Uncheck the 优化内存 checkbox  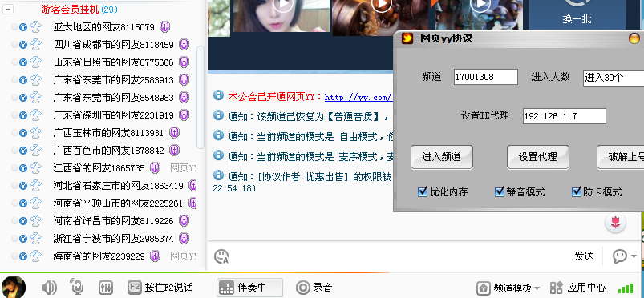422,191
